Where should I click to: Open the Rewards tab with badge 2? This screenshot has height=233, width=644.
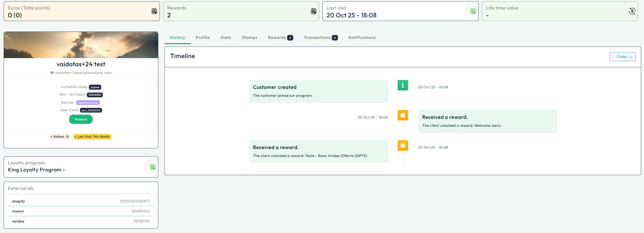(280, 38)
